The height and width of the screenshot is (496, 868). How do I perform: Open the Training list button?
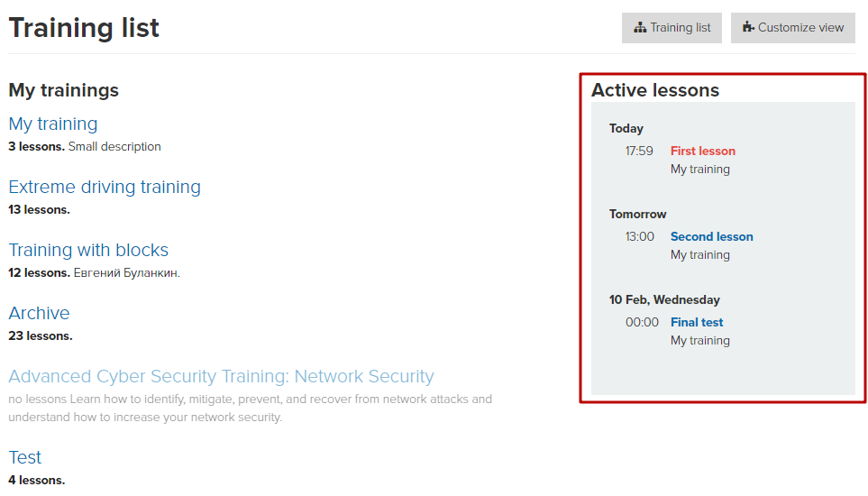click(x=672, y=28)
